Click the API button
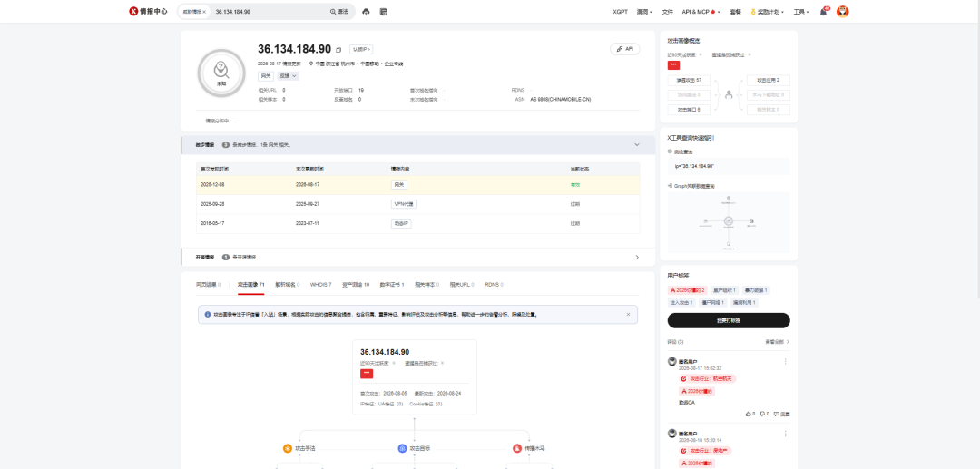 coord(624,49)
